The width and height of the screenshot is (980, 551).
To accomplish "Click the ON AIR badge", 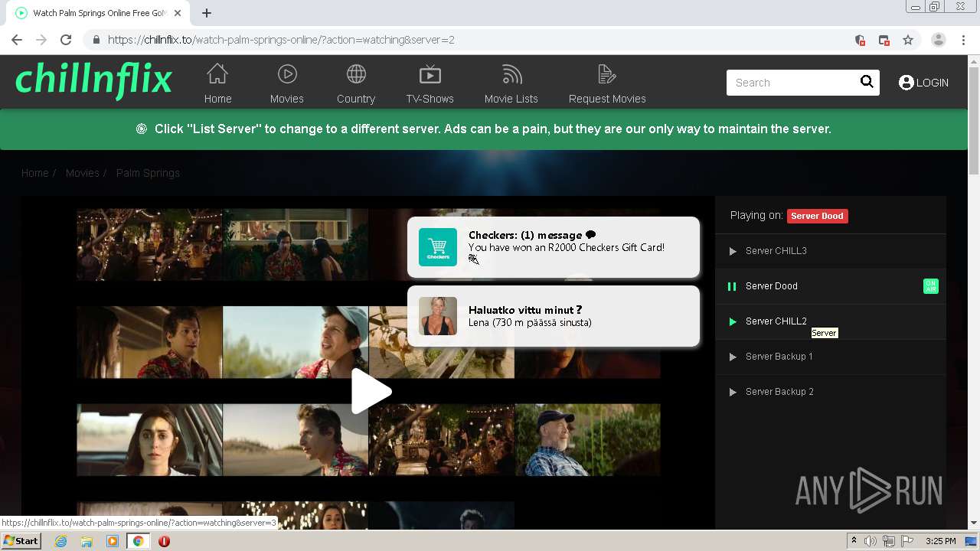I will click(x=931, y=286).
